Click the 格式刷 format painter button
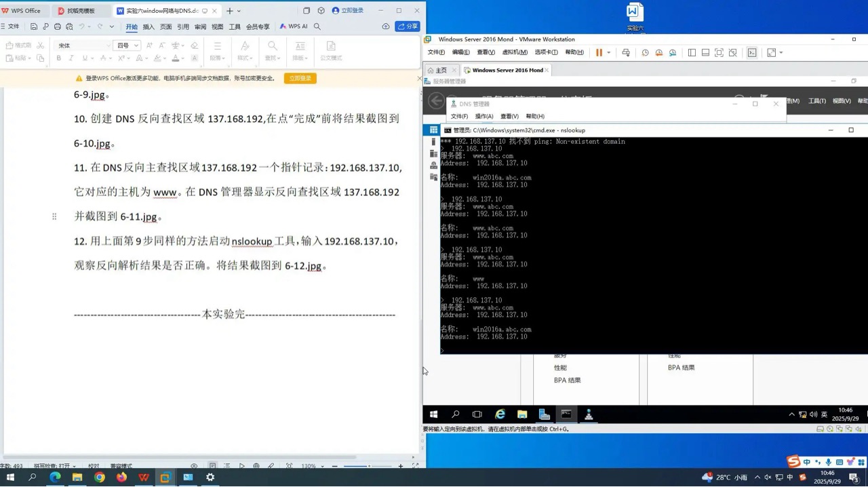 click(x=18, y=45)
